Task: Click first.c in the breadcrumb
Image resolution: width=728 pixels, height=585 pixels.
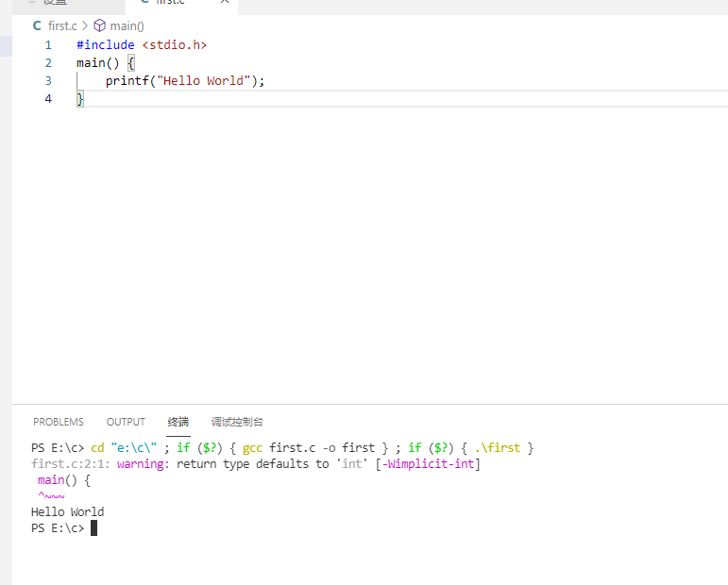Action: (62, 26)
